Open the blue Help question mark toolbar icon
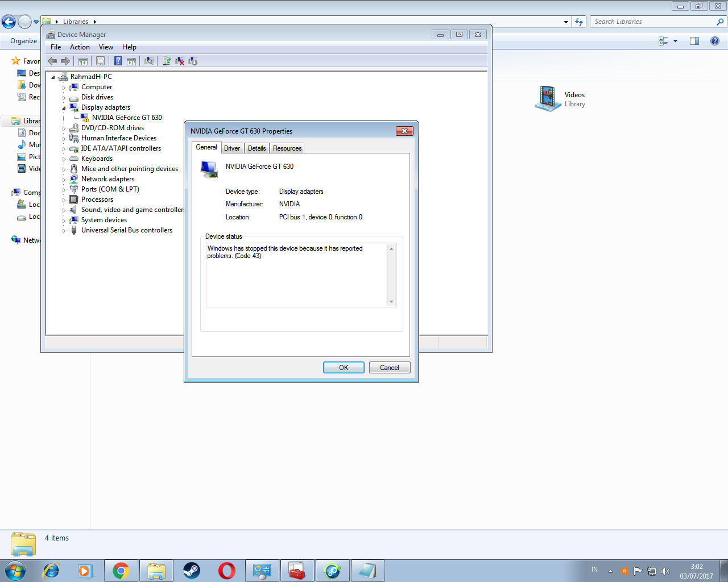Screen dimensions: 728x582 (x=118, y=61)
